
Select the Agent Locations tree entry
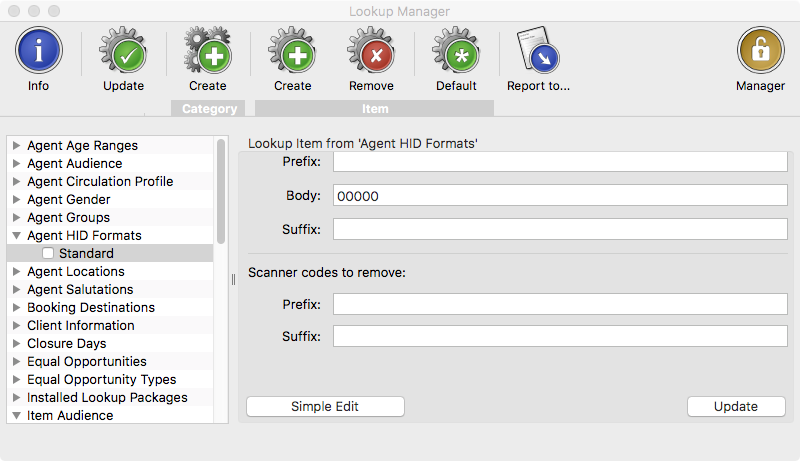(76, 271)
